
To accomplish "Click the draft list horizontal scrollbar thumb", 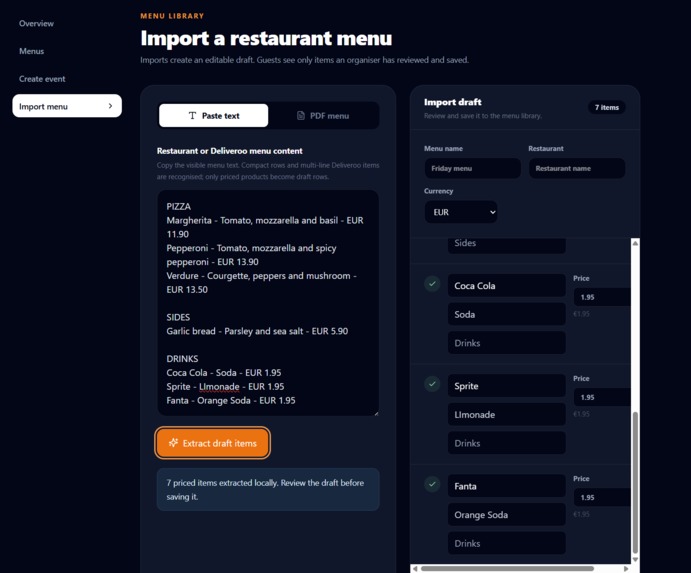I will click(x=507, y=569).
